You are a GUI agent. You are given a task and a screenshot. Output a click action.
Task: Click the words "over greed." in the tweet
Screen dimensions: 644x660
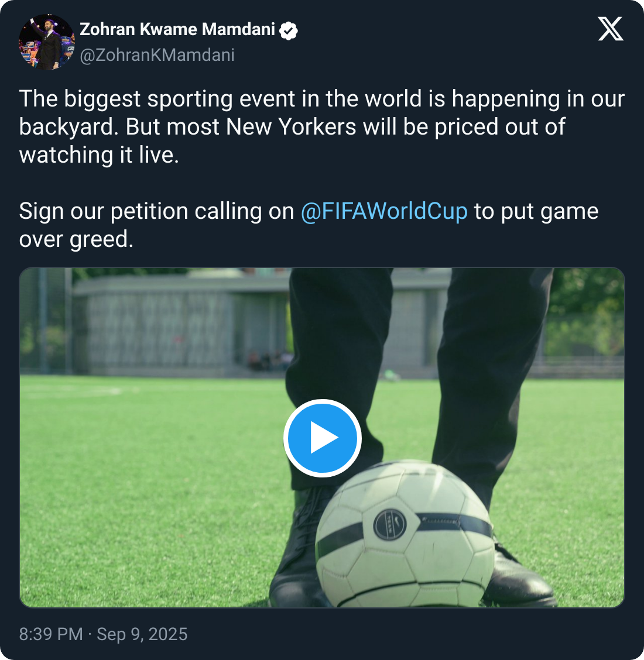76,239
